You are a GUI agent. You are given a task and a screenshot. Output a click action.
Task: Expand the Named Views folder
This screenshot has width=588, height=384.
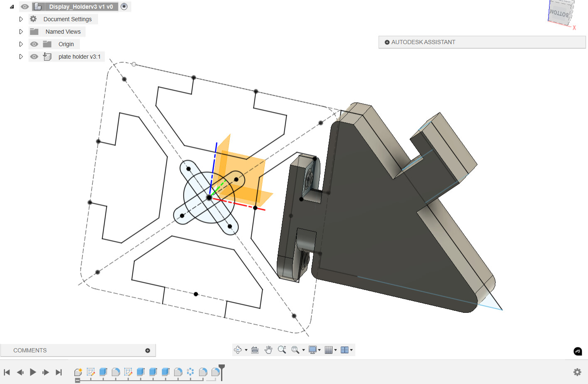tap(21, 32)
